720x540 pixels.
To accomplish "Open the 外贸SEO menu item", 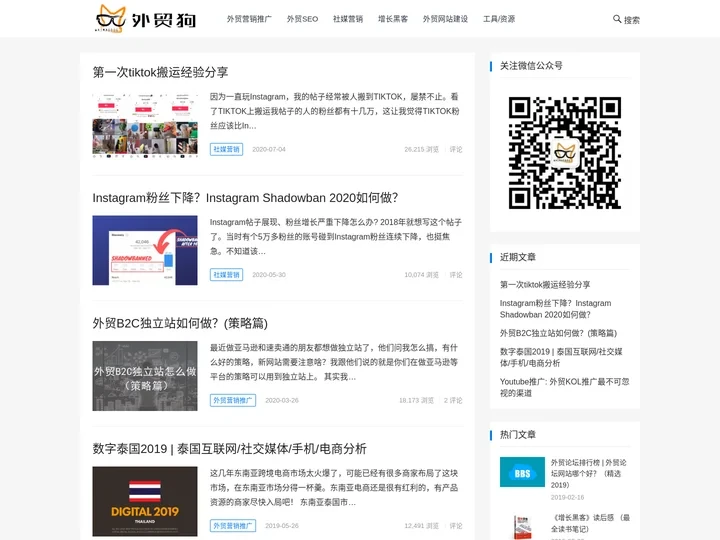I will click(302, 19).
